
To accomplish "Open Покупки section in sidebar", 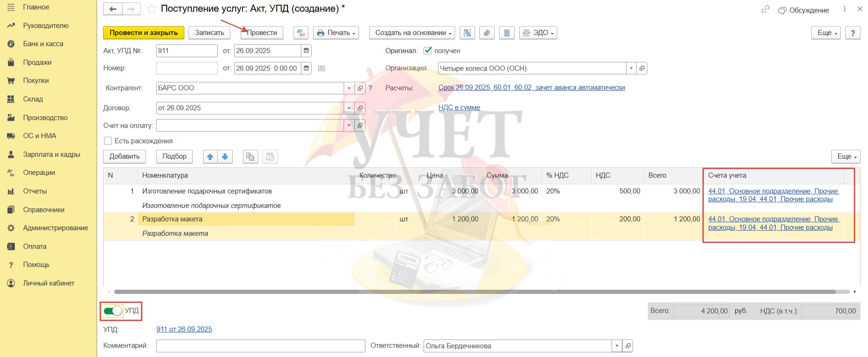I will tap(36, 80).
